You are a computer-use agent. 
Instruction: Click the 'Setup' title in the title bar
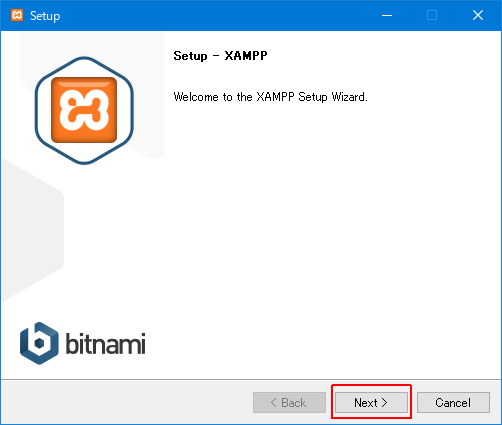[45, 16]
